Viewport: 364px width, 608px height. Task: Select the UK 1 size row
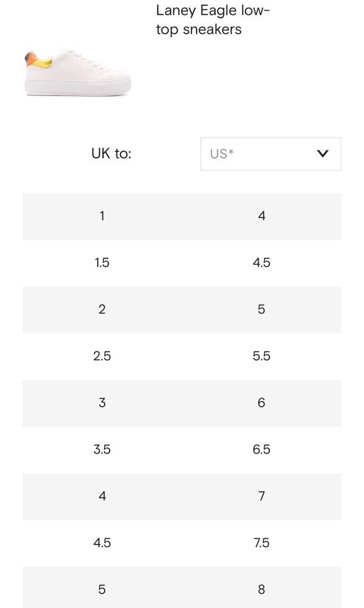(x=182, y=216)
